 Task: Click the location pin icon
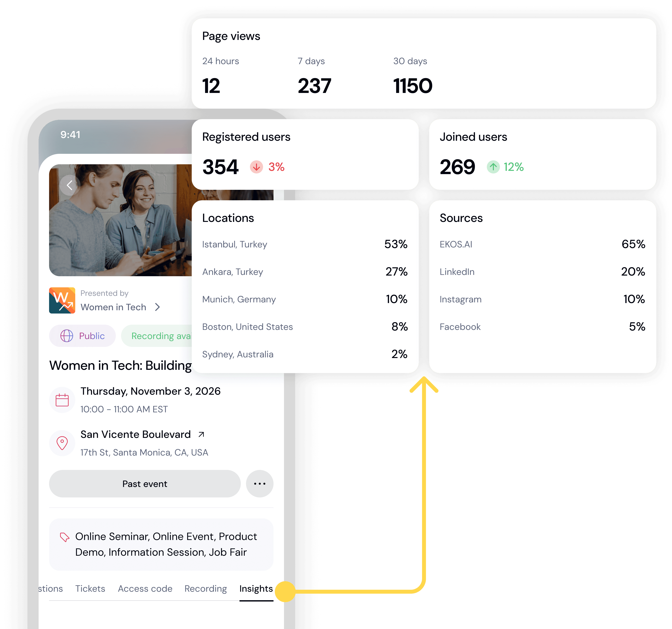tap(62, 443)
